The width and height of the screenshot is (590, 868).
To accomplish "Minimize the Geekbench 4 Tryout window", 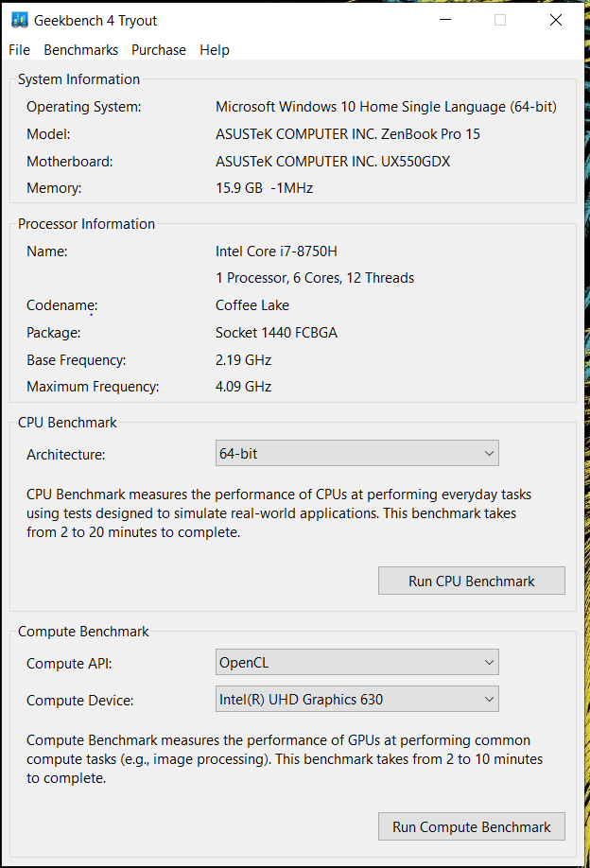I will click(445, 20).
